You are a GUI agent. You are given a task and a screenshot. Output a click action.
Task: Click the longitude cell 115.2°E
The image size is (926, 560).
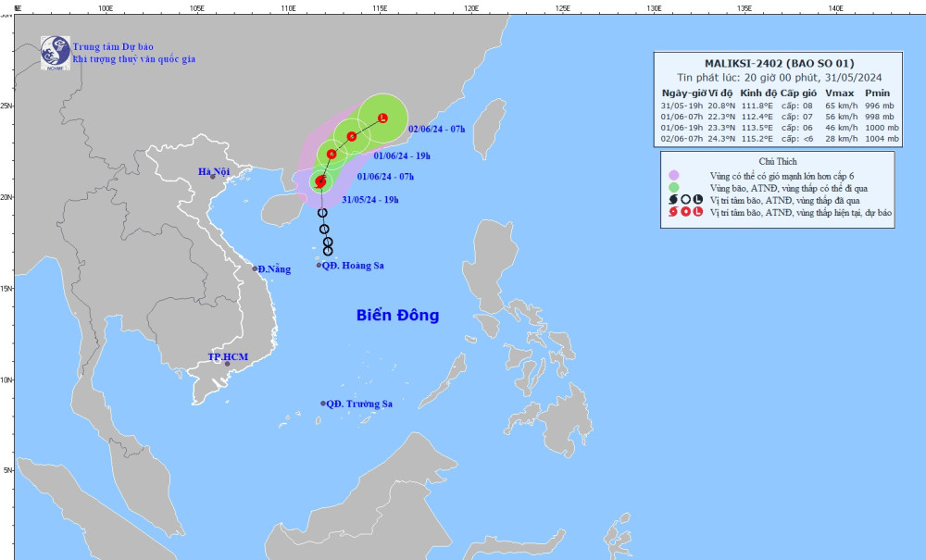coord(757,139)
